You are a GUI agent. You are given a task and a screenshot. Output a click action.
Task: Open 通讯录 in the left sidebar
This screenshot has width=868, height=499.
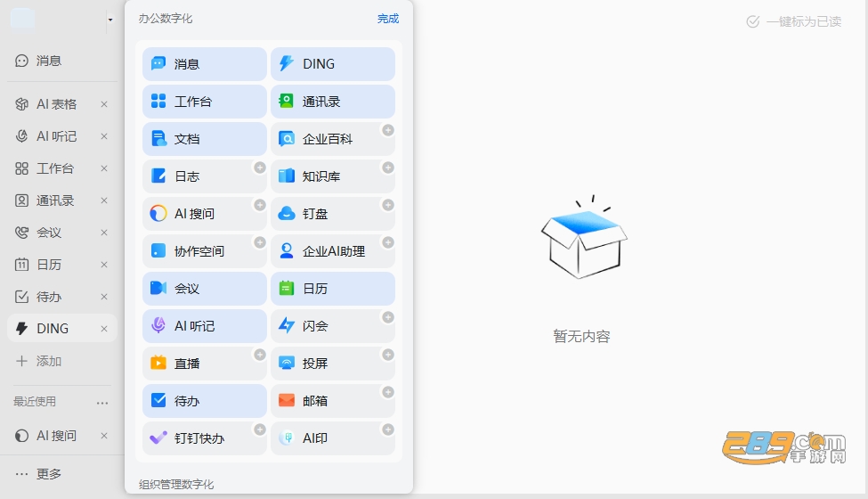click(55, 200)
